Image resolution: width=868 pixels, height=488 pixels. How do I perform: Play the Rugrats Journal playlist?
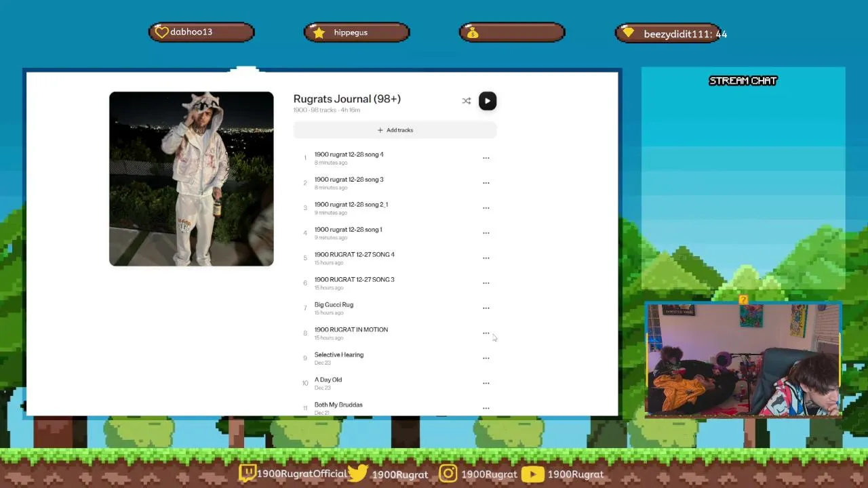pyautogui.click(x=487, y=101)
